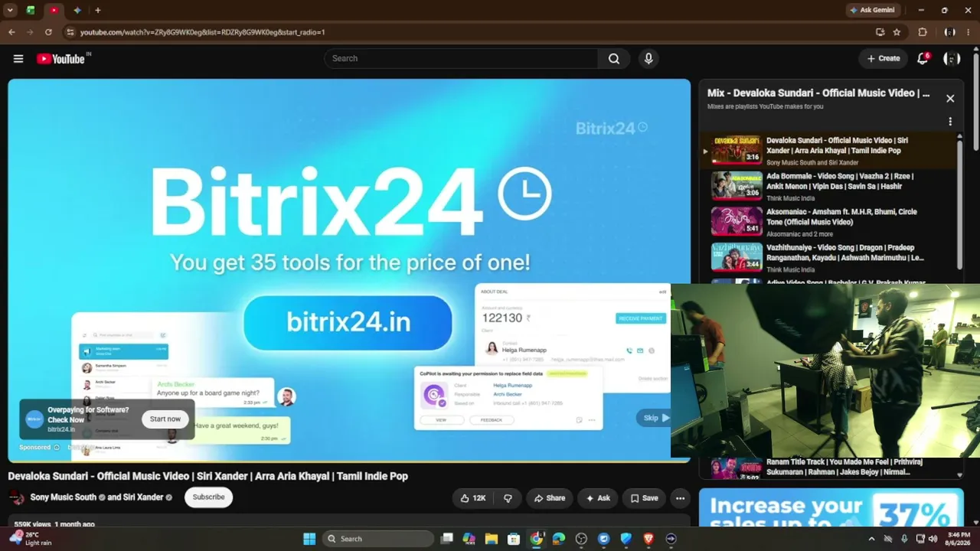Click the volume icon in system tray
The width and height of the screenshot is (980, 551).
tap(933, 539)
